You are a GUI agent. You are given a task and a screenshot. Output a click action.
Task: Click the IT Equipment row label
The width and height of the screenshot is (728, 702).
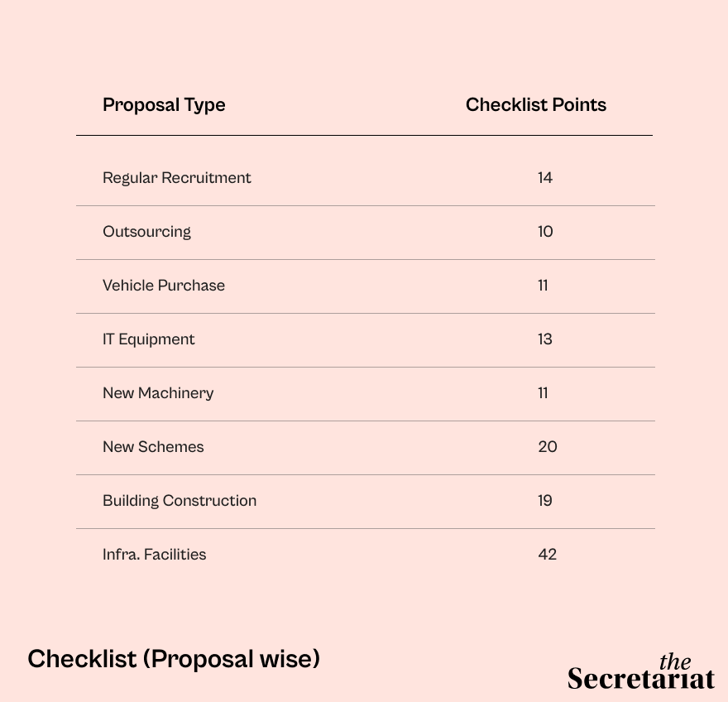tap(148, 339)
